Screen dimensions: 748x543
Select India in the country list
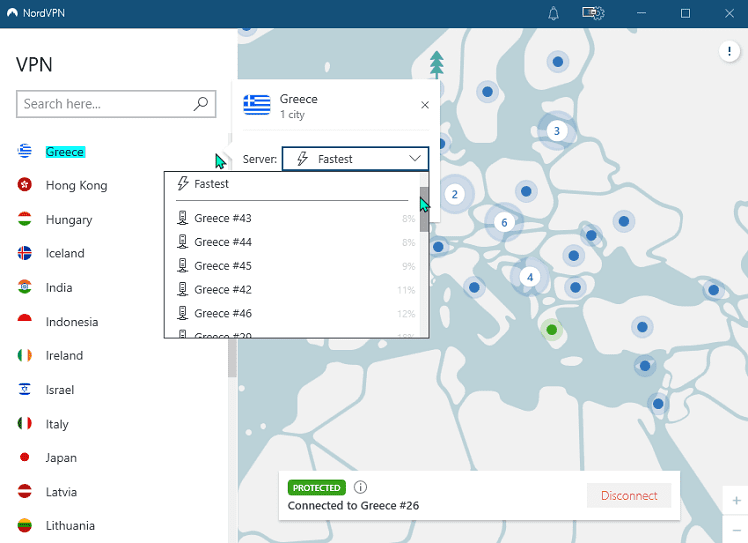[59, 288]
